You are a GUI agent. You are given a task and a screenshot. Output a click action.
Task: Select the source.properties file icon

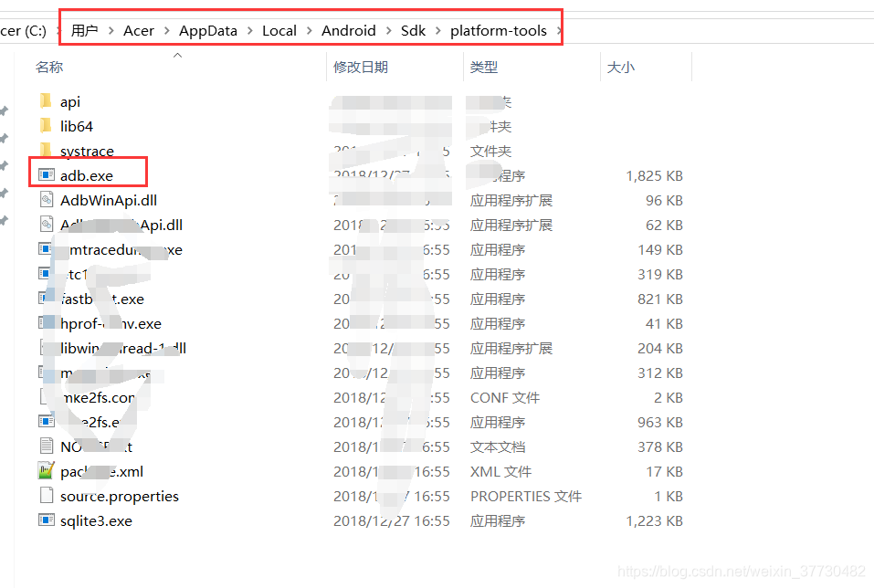(x=47, y=496)
